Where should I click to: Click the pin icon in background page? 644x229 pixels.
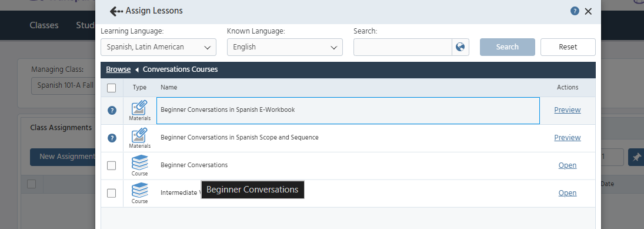[636, 157]
